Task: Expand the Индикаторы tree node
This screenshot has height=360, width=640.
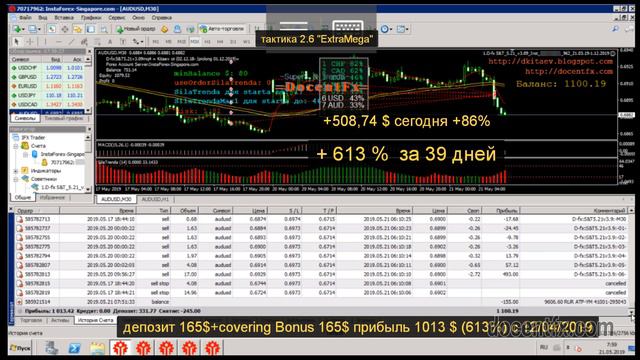Action: click(x=16, y=171)
